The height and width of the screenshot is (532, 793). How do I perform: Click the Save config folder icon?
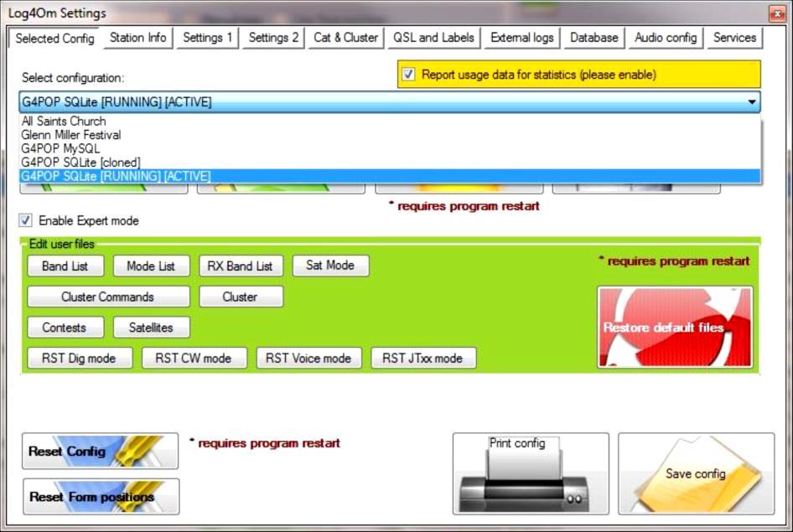[x=696, y=473]
